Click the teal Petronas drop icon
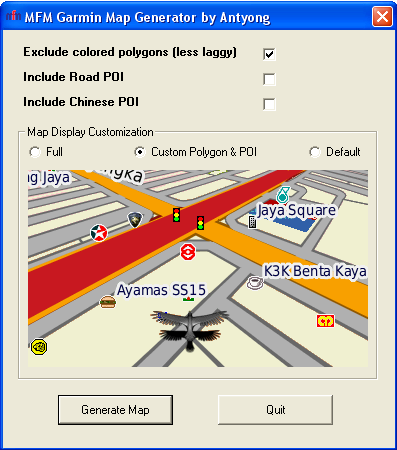397x450 pixels. tap(283, 195)
